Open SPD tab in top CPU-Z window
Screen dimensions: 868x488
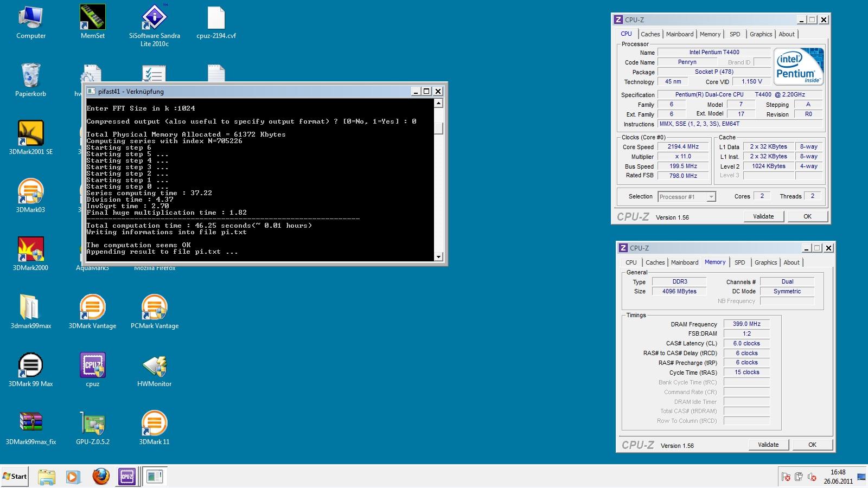point(735,34)
